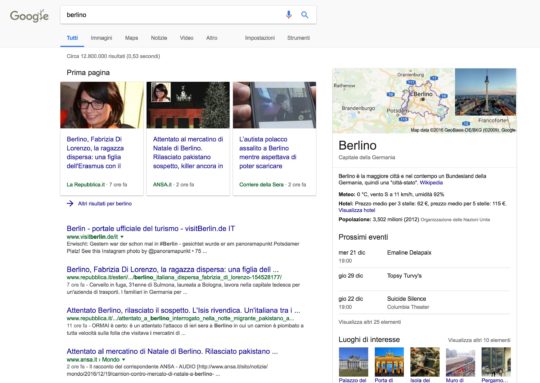Click the Prima pagina heading
The image size is (540, 383).
pyautogui.click(x=88, y=73)
